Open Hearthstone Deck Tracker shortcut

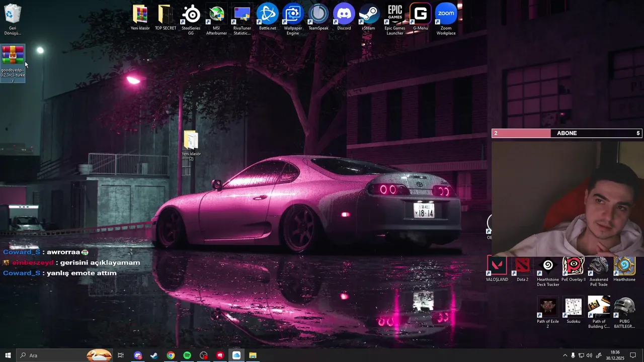(548, 272)
